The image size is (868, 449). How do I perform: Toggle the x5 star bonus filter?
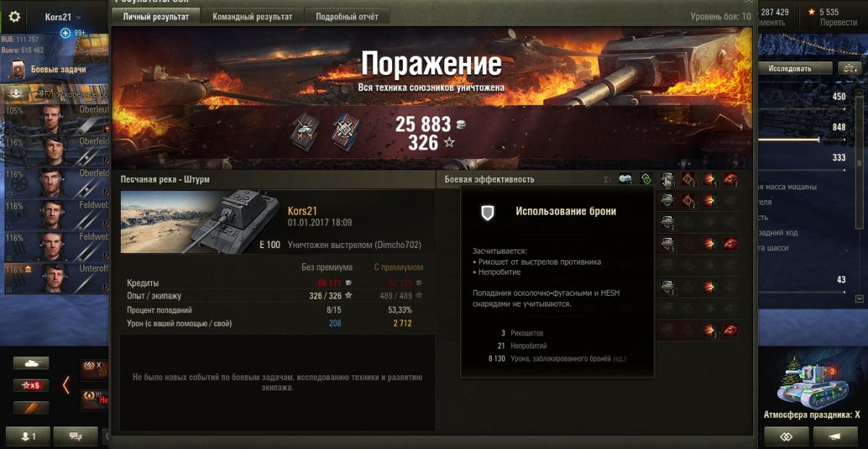(x=31, y=385)
